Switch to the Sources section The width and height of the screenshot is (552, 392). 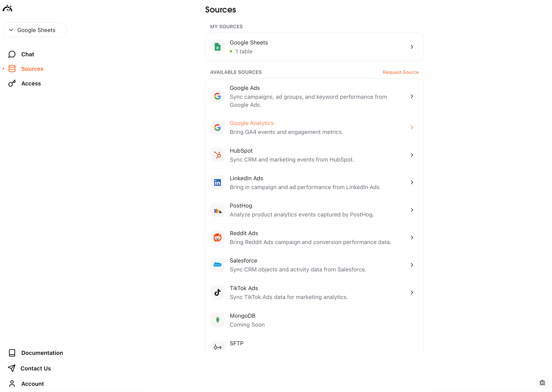32,69
